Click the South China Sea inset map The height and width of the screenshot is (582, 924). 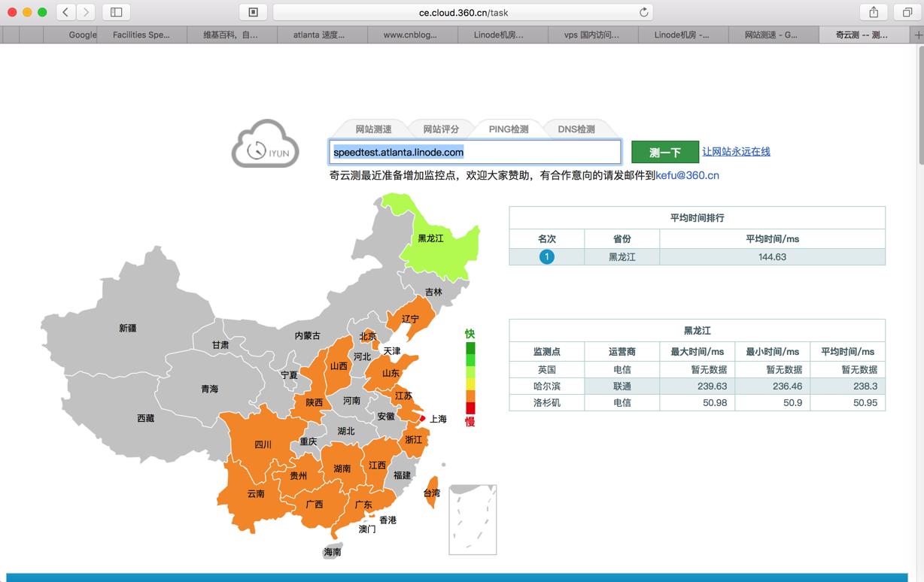(x=473, y=520)
